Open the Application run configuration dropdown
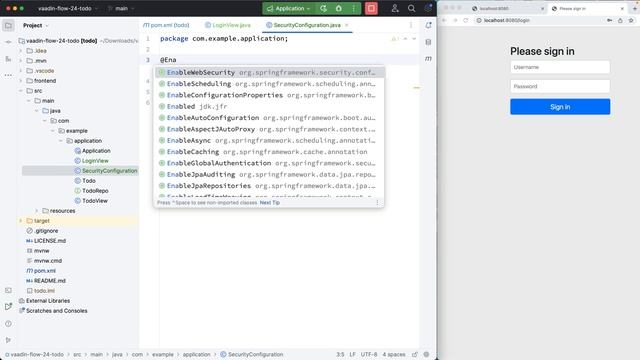640x360 pixels. (x=289, y=8)
